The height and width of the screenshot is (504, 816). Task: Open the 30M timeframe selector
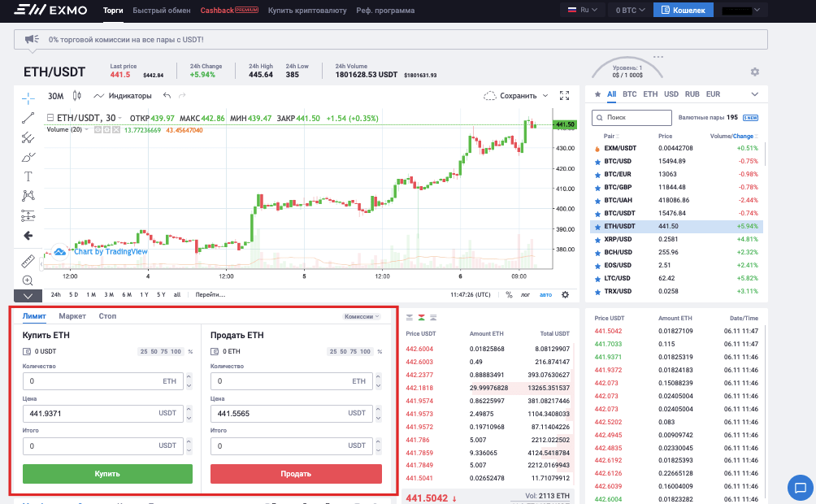[56, 96]
